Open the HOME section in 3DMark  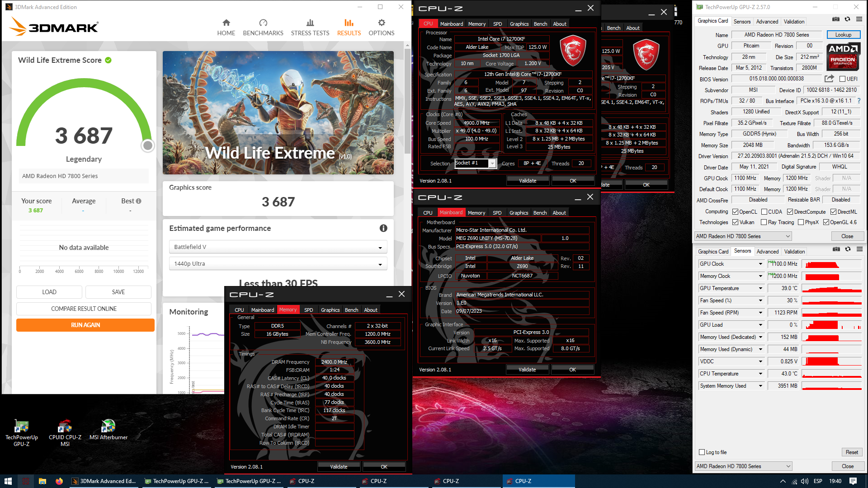pyautogui.click(x=226, y=28)
